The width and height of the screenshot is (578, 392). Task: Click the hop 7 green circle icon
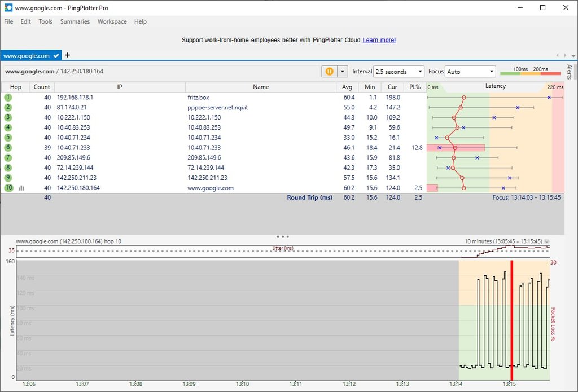(x=8, y=158)
